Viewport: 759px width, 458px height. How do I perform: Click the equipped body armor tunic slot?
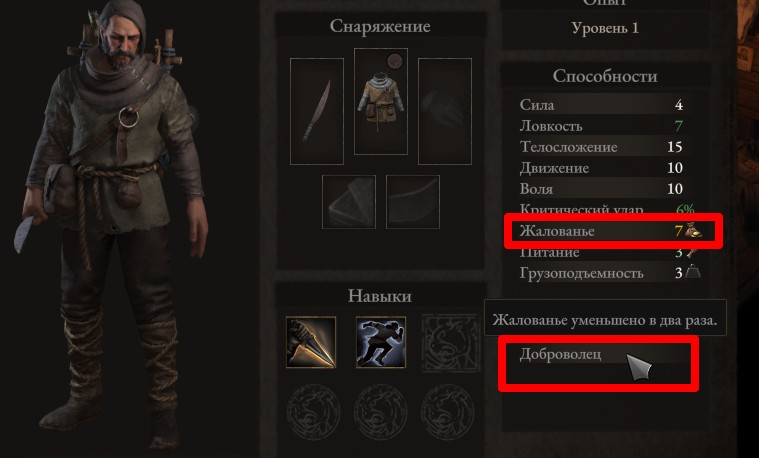[x=381, y=101]
